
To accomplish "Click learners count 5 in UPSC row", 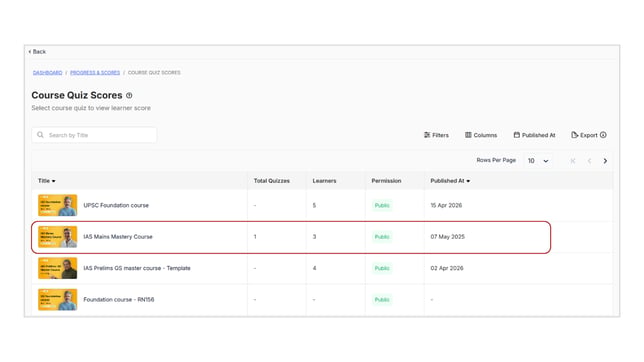I will point(314,205).
